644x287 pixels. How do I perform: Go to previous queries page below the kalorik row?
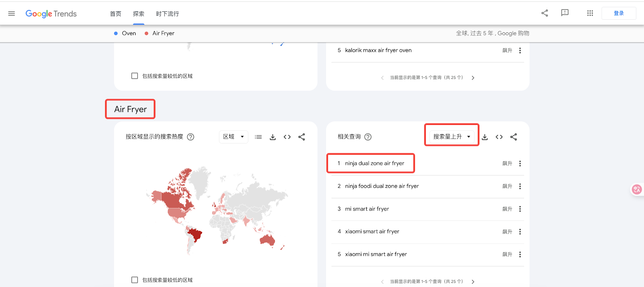pos(382,78)
